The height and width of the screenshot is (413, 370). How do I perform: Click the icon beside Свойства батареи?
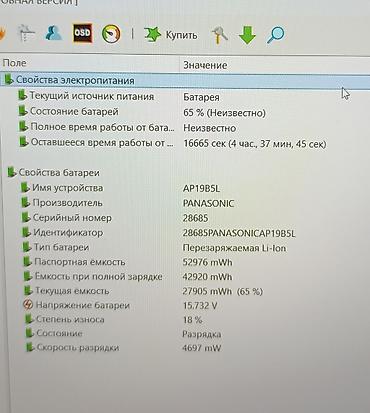pyautogui.click(x=12, y=172)
